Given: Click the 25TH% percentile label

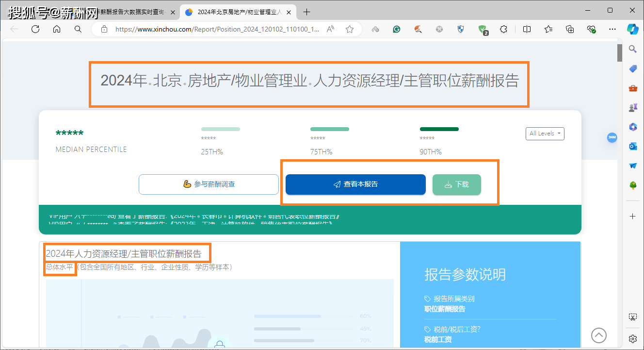Looking at the screenshot, I should [212, 152].
